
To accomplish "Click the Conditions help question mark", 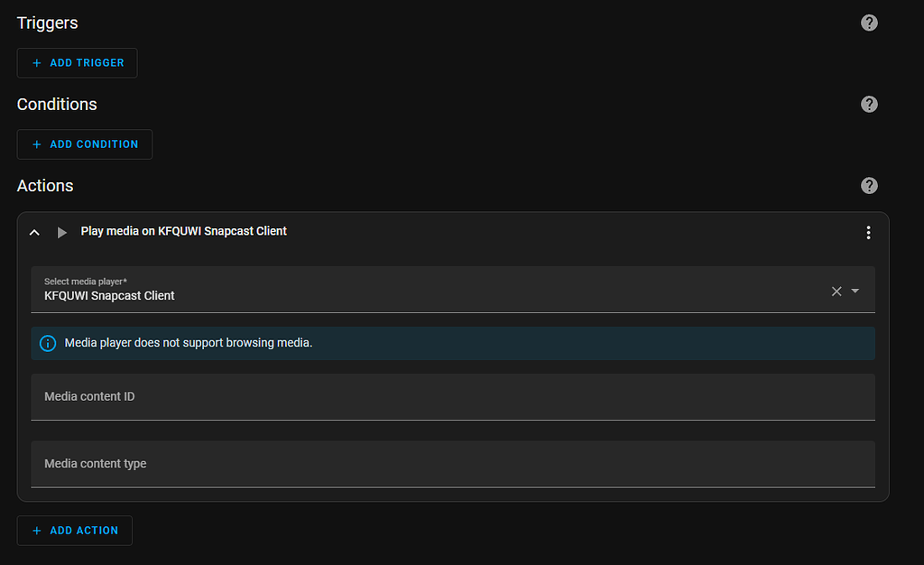I will tap(869, 104).
